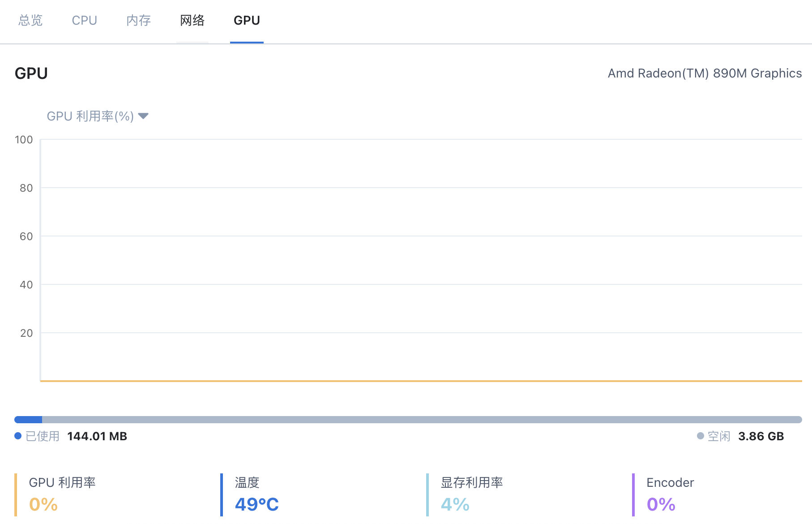This screenshot has height=524, width=812.
Task: Go to the 网络 tab
Action: [x=192, y=21]
